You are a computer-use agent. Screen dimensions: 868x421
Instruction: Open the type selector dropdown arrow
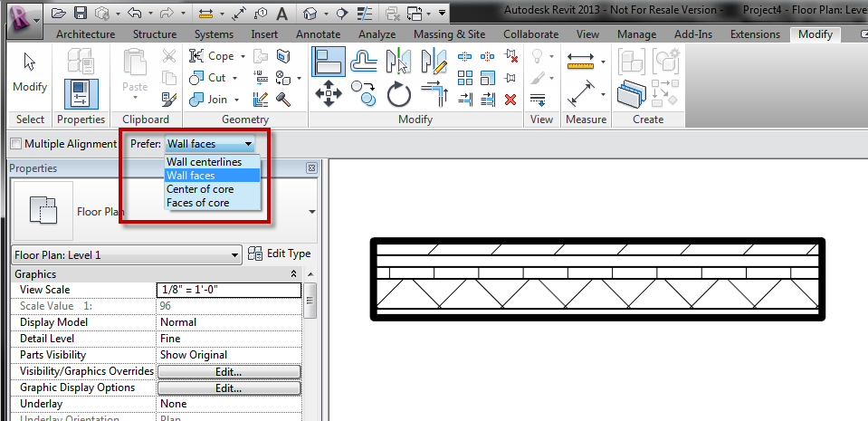[x=311, y=212]
